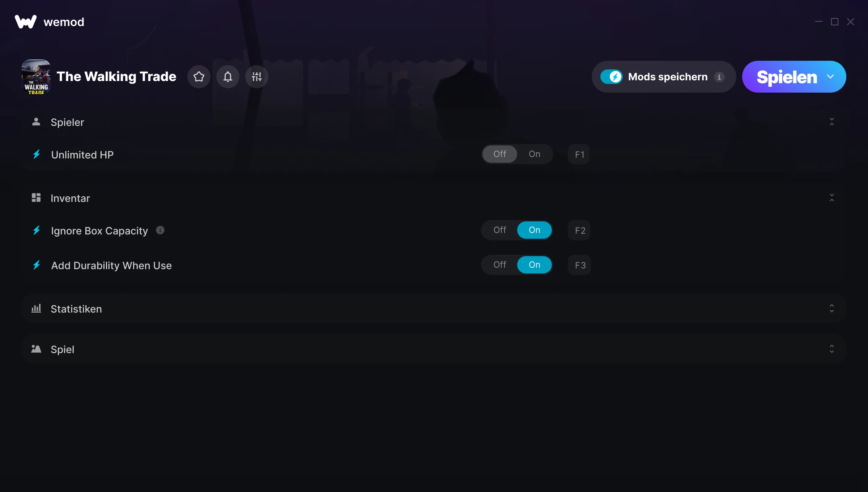Image resolution: width=868 pixels, height=492 pixels.
Task: Open mod settings sliders icon
Action: click(x=256, y=77)
